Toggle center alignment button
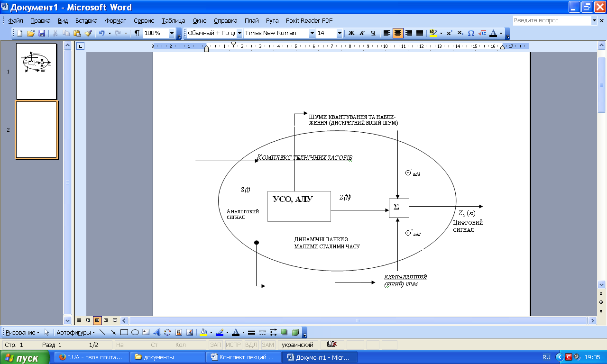Screen dimensions: 607x364 (x=398, y=33)
